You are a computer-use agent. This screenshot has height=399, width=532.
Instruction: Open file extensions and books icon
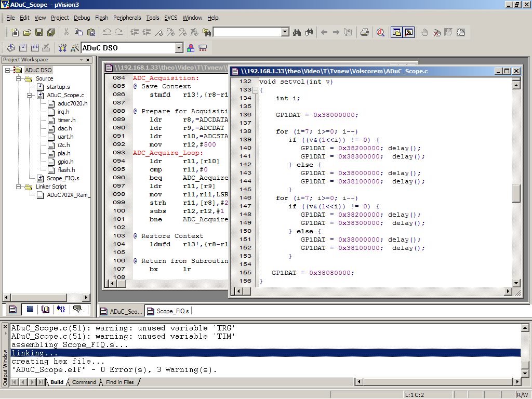pos(191,48)
